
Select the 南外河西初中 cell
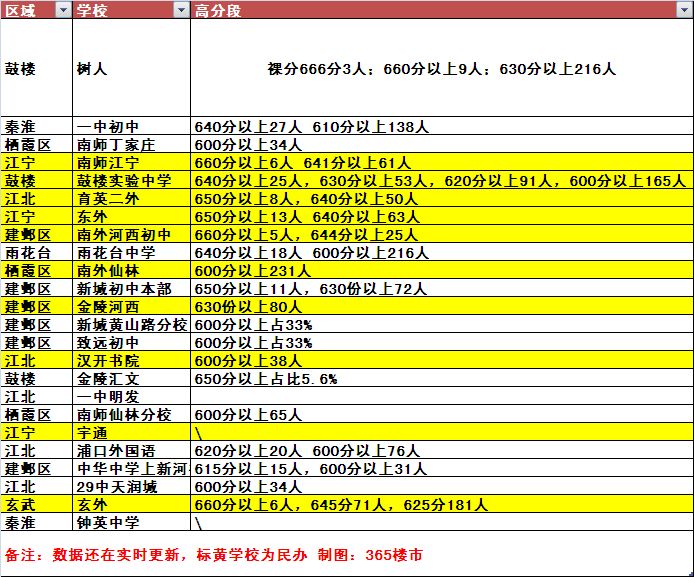click(x=131, y=235)
